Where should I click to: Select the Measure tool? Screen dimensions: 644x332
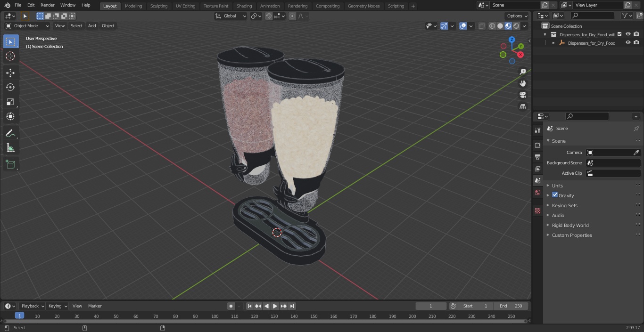click(x=10, y=148)
